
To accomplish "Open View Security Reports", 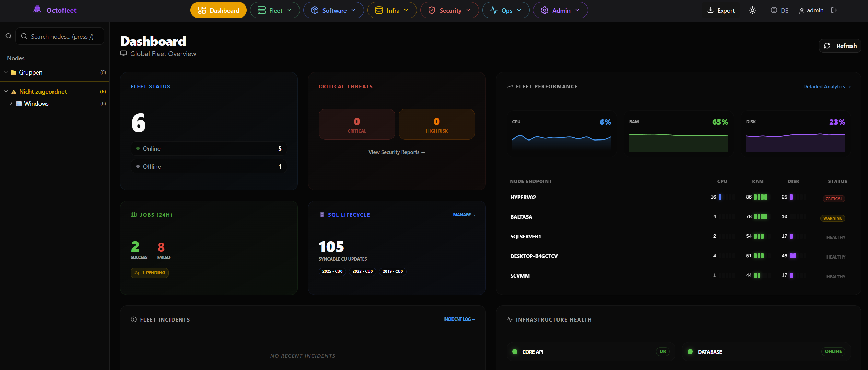I will tap(396, 152).
